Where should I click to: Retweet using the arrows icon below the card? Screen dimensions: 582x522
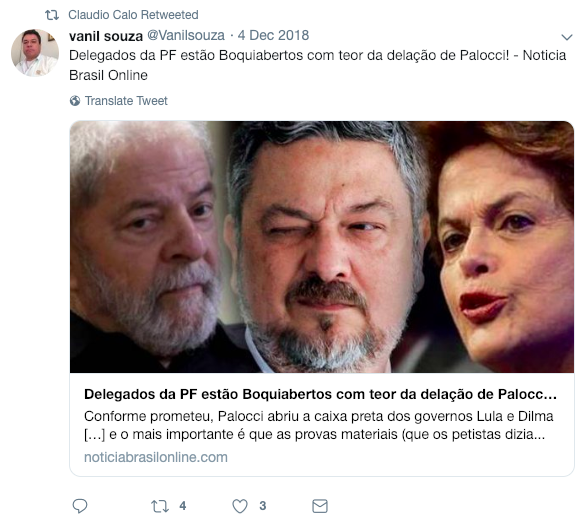point(160,506)
